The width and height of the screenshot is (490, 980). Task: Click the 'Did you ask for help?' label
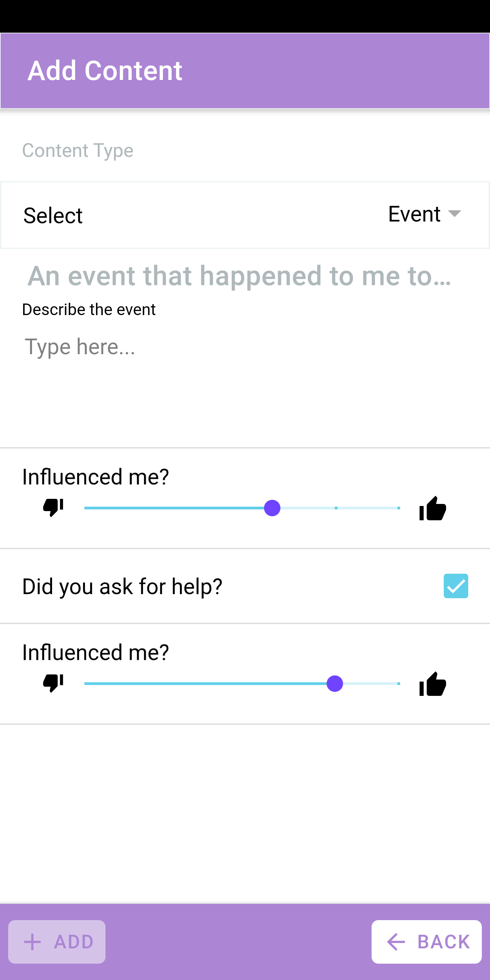pos(122,586)
